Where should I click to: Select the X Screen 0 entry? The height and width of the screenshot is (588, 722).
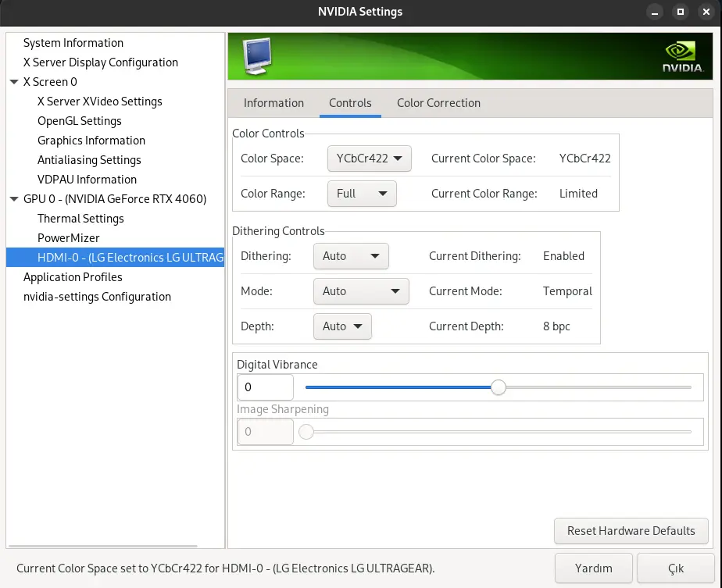click(x=50, y=82)
